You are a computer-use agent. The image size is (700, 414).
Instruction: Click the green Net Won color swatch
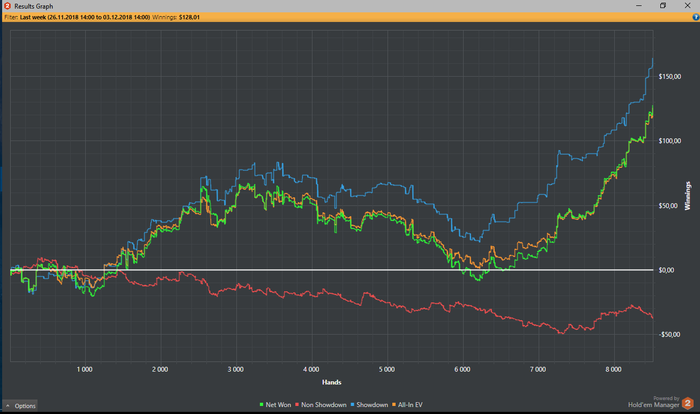(262, 405)
